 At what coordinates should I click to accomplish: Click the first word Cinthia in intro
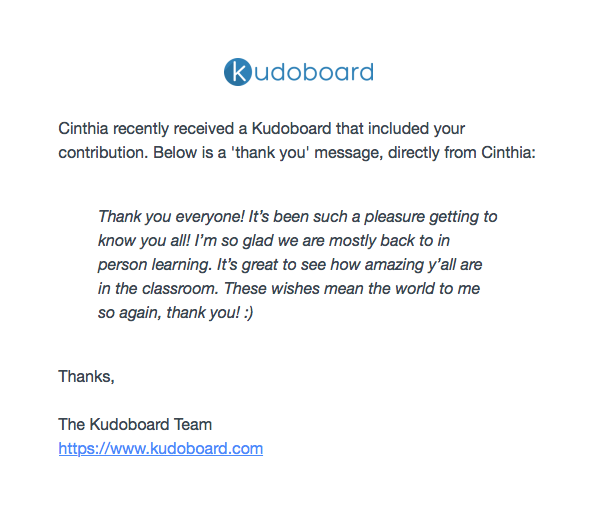83,128
